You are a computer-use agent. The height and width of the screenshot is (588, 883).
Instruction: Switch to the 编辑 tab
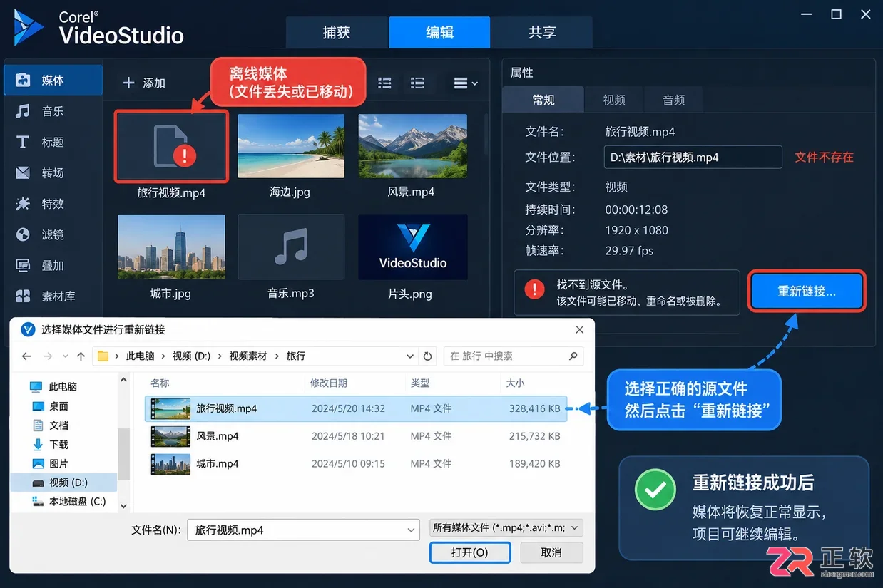tap(439, 32)
